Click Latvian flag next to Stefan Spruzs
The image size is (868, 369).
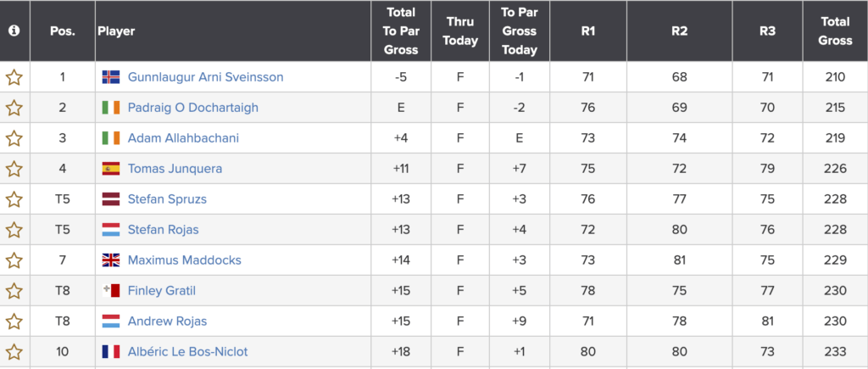click(110, 199)
